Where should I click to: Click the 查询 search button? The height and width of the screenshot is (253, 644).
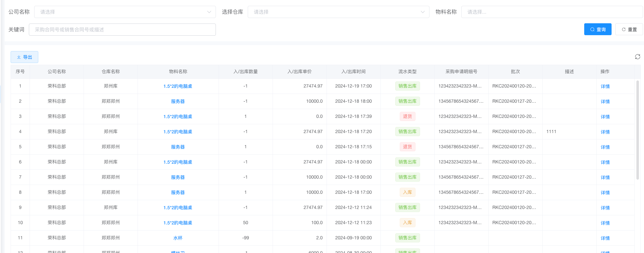tap(598, 29)
